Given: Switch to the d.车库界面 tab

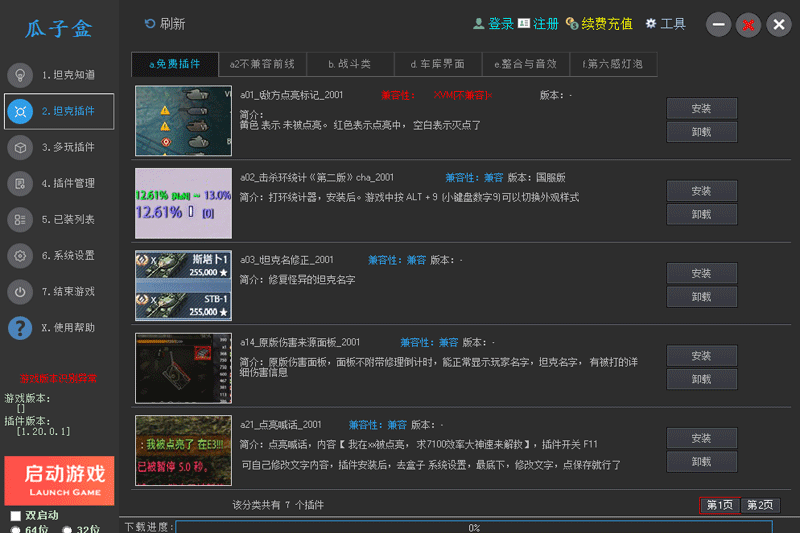Looking at the screenshot, I should point(438,64).
